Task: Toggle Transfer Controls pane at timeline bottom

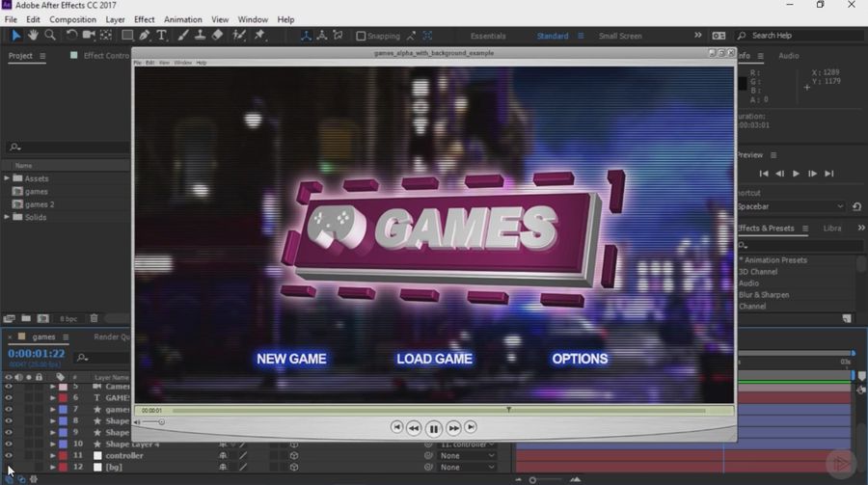Action: (x=21, y=479)
